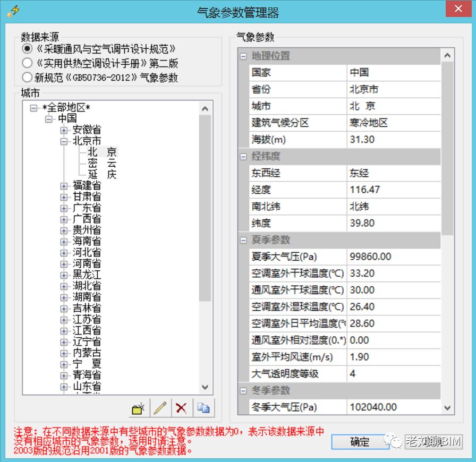Select the 河南省 tree item
Image resolution: width=476 pixels, height=462 pixels.
pyautogui.click(x=87, y=263)
